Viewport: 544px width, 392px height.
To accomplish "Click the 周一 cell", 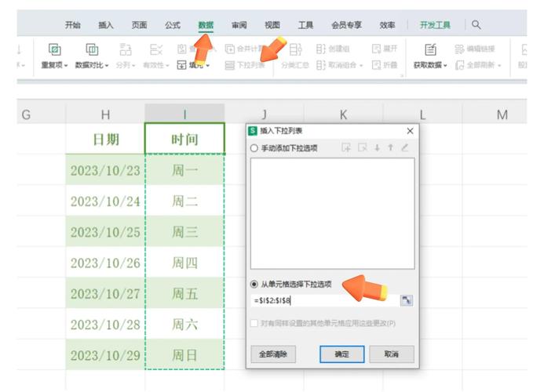I will (x=184, y=170).
